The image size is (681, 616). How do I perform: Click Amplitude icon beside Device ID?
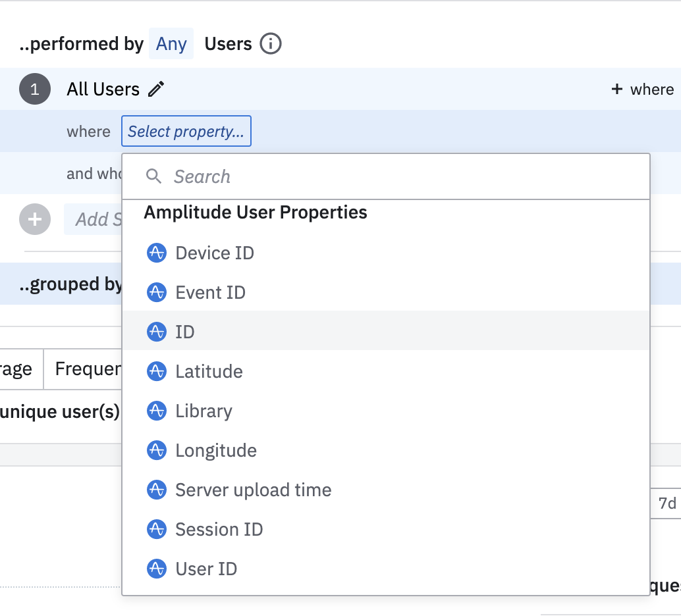click(x=156, y=253)
